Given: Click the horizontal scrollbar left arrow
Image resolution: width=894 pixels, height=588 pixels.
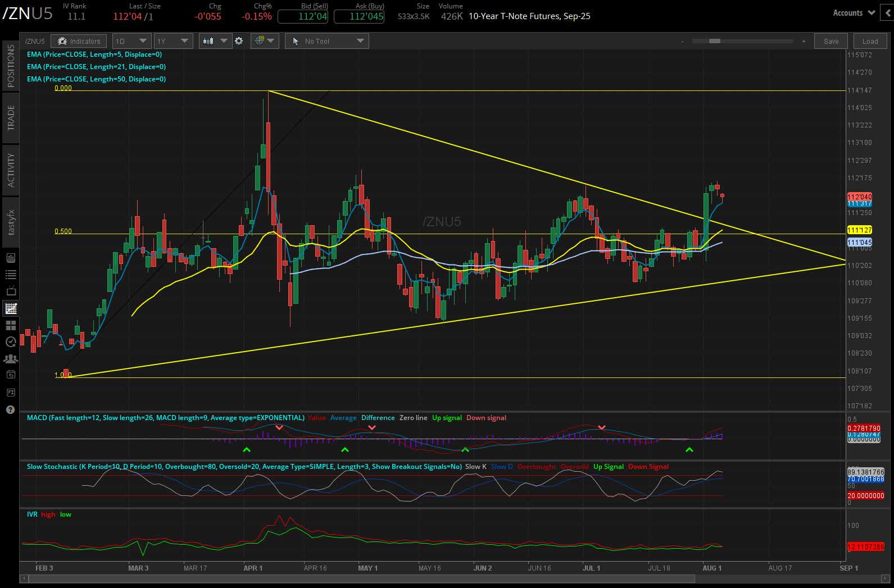Looking at the screenshot, I should click(24, 578).
